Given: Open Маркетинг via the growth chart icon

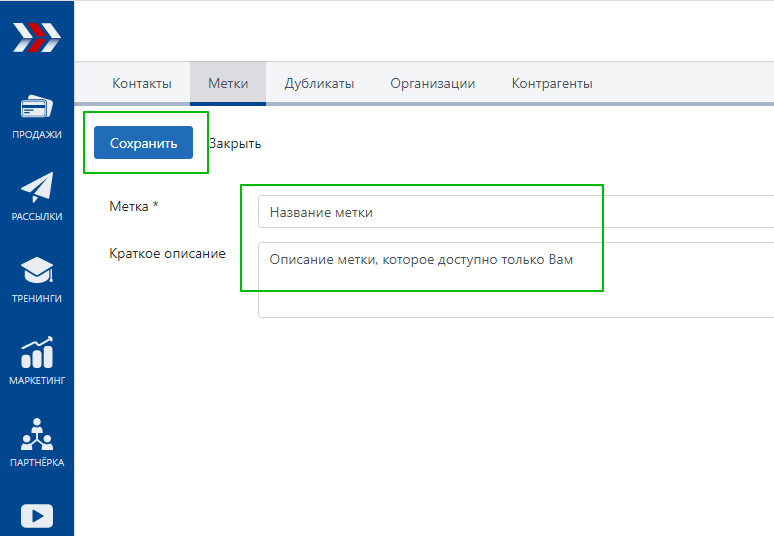Looking at the screenshot, I should click(x=37, y=353).
